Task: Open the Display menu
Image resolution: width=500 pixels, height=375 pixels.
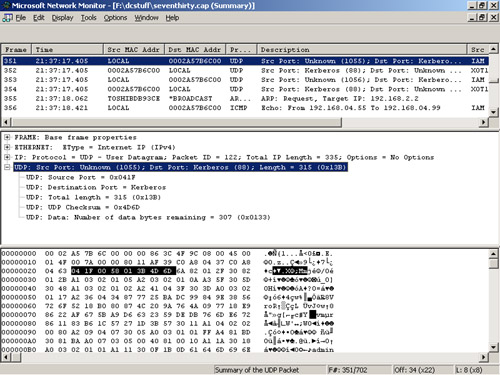Action: coord(62,18)
